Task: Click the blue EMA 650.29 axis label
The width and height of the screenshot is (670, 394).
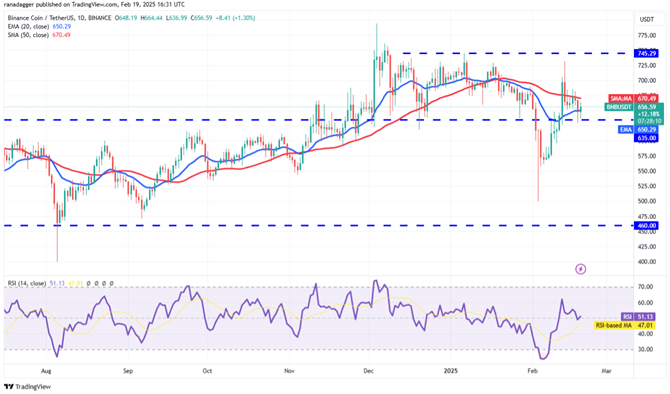Action: pos(638,129)
